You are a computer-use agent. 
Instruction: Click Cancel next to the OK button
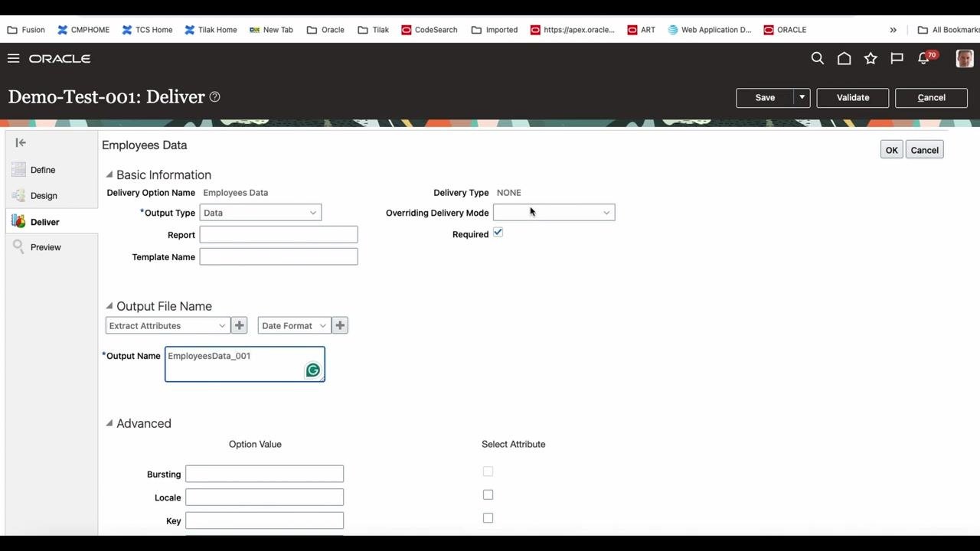pos(924,150)
